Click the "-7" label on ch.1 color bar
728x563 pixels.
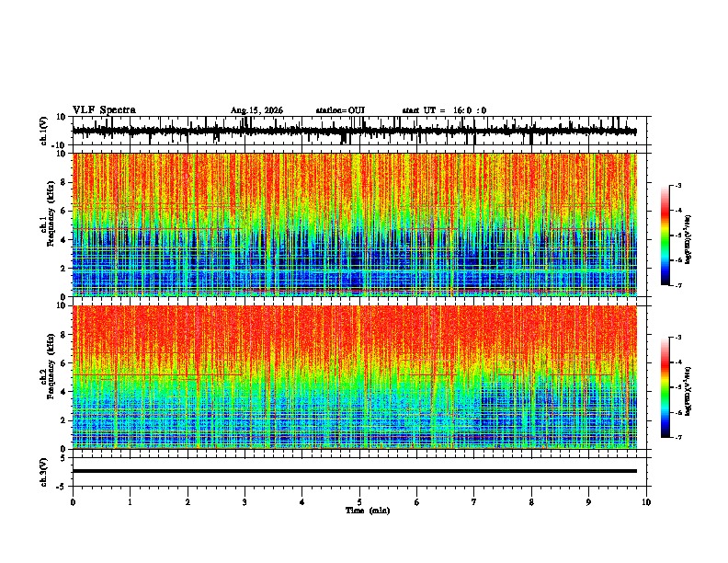[x=678, y=285]
